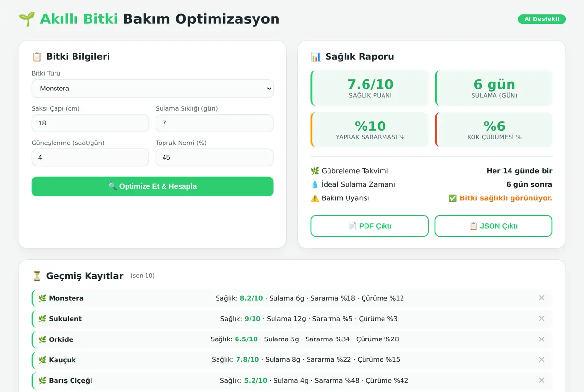Focus the Saksı Çapı (cm) input field
The width and height of the screenshot is (584, 392).
click(x=90, y=123)
